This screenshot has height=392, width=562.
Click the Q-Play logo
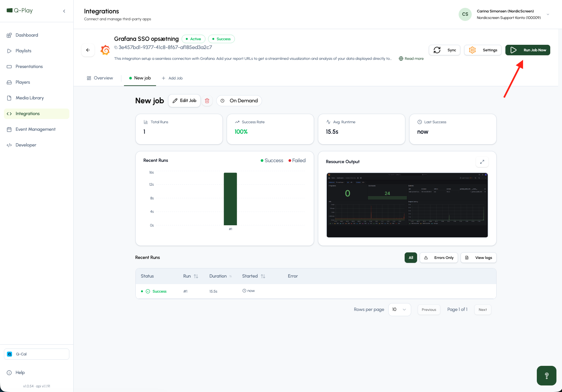click(20, 10)
